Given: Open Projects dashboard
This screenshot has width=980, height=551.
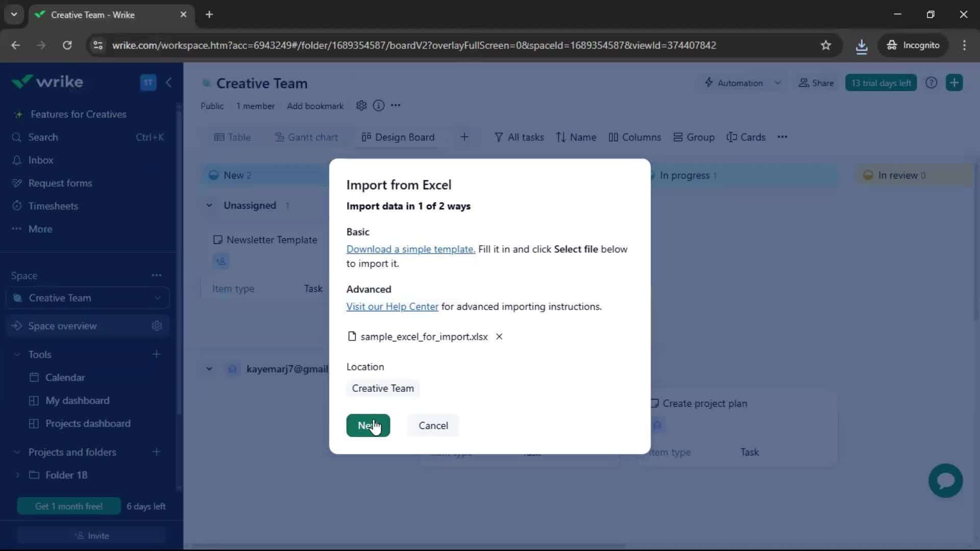Looking at the screenshot, I should tap(88, 423).
